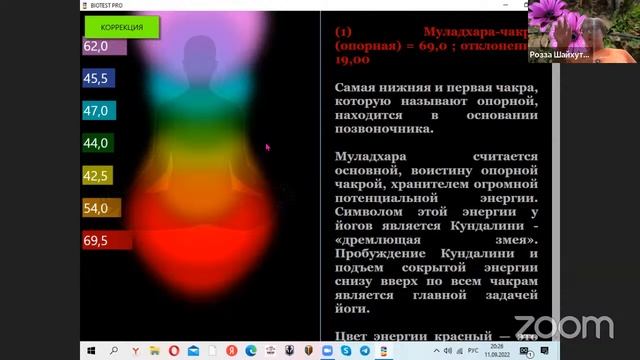Select the cyan 47,0 chakra value

point(99,111)
